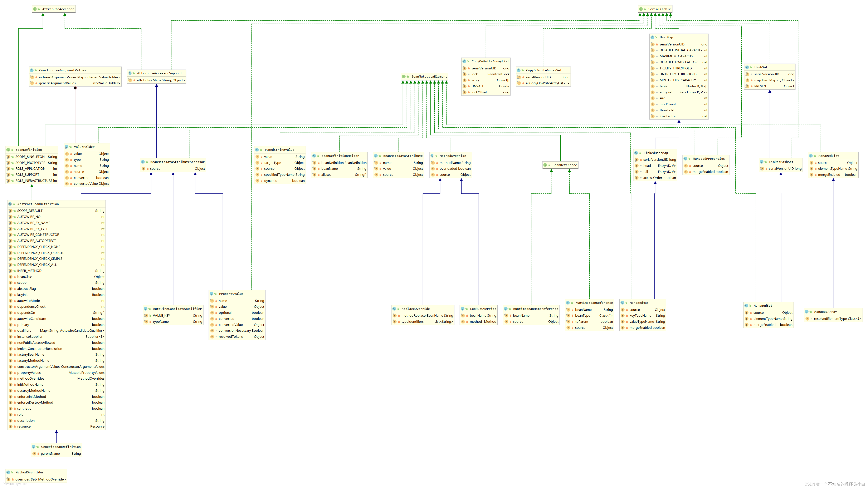Viewport: 868px width, 488px height.
Task: Select the PRESENT Object field in HashSet
Action: point(770,87)
